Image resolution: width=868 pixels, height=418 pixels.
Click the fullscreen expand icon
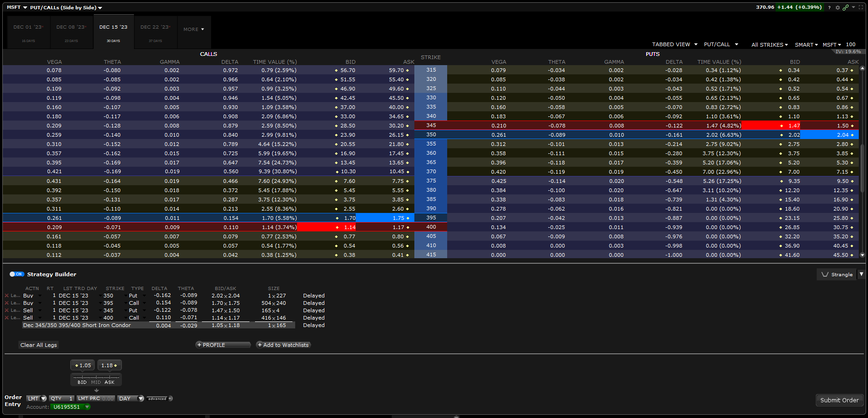[x=861, y=7]
